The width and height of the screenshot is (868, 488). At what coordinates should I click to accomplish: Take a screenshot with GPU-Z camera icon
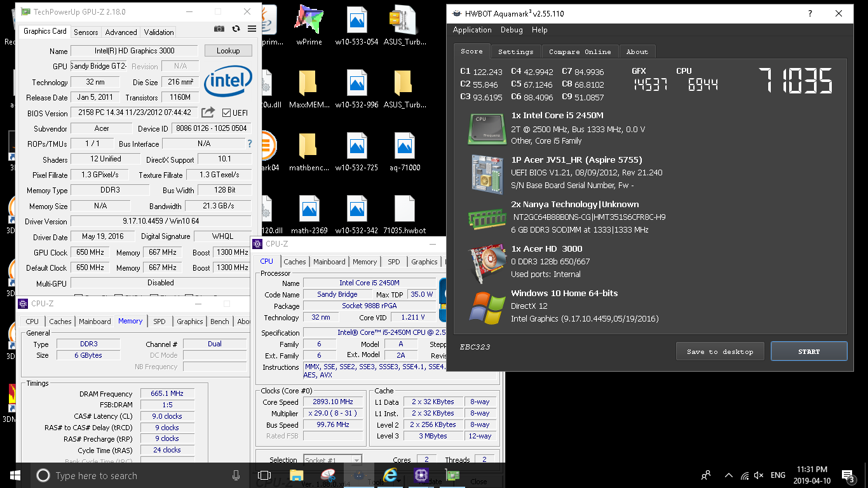tap(219, 29)
